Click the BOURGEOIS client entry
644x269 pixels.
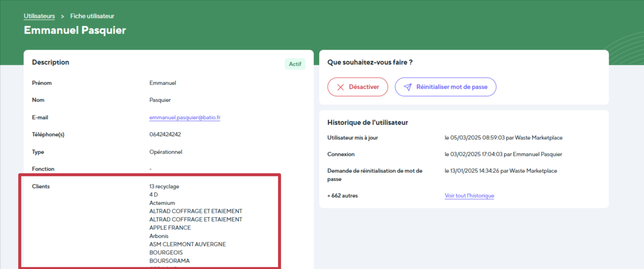pyautogui.click(x=166, y=253)
